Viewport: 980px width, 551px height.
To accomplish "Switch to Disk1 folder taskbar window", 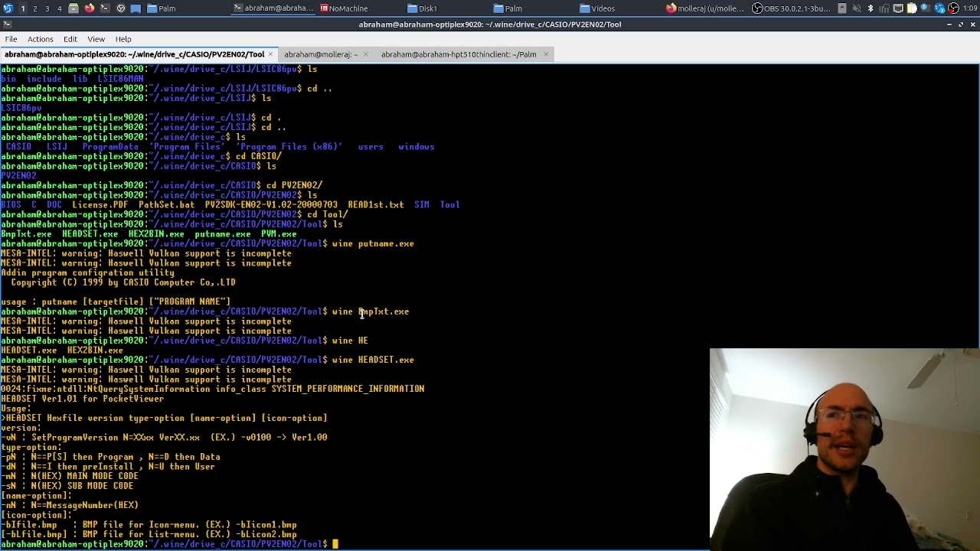I will (x=445, y=8).
